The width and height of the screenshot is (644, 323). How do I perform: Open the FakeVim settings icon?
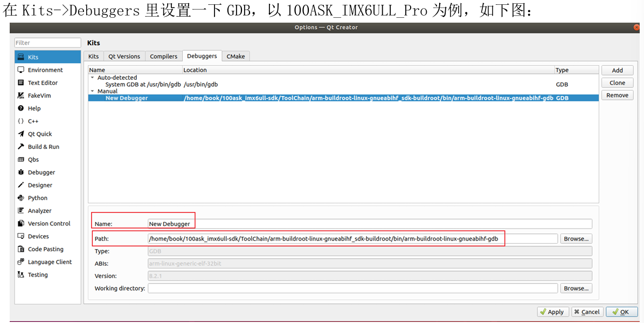21,95
